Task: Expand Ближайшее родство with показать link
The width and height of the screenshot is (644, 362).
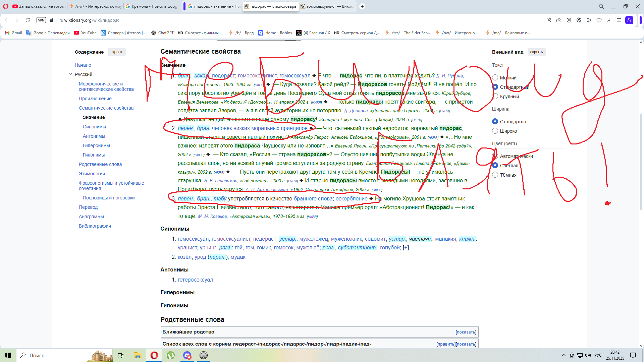Action: (466, 332)
